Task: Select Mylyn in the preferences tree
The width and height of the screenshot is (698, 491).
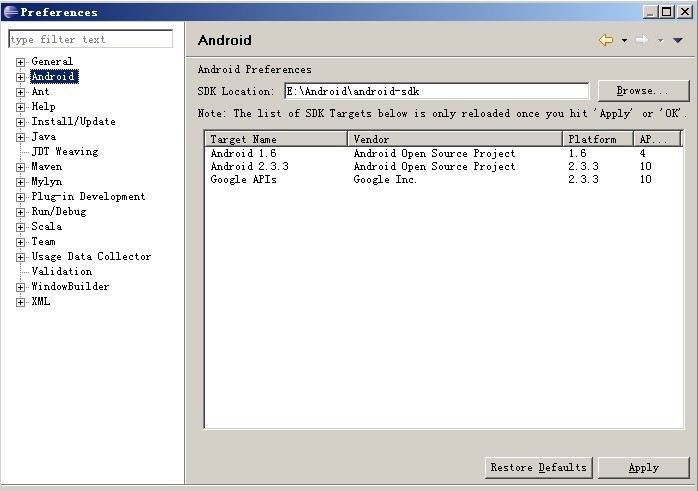Action: [47, 182]
